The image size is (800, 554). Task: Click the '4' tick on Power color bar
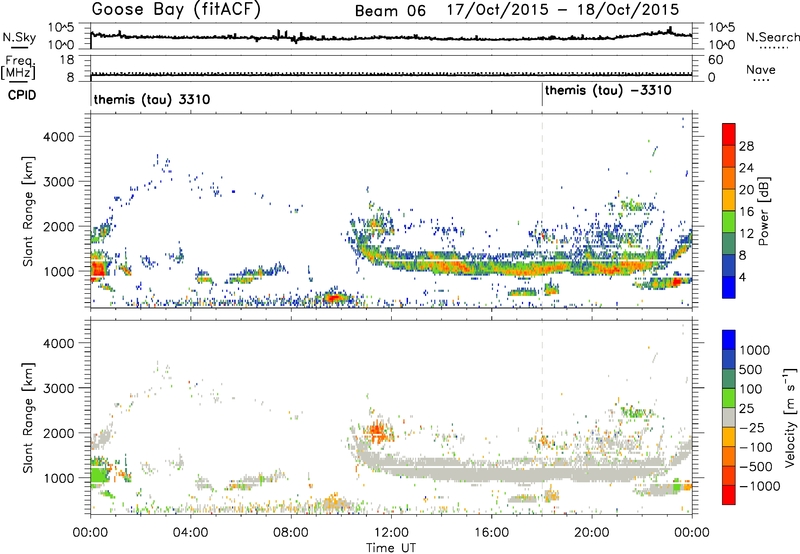(742, 277)
